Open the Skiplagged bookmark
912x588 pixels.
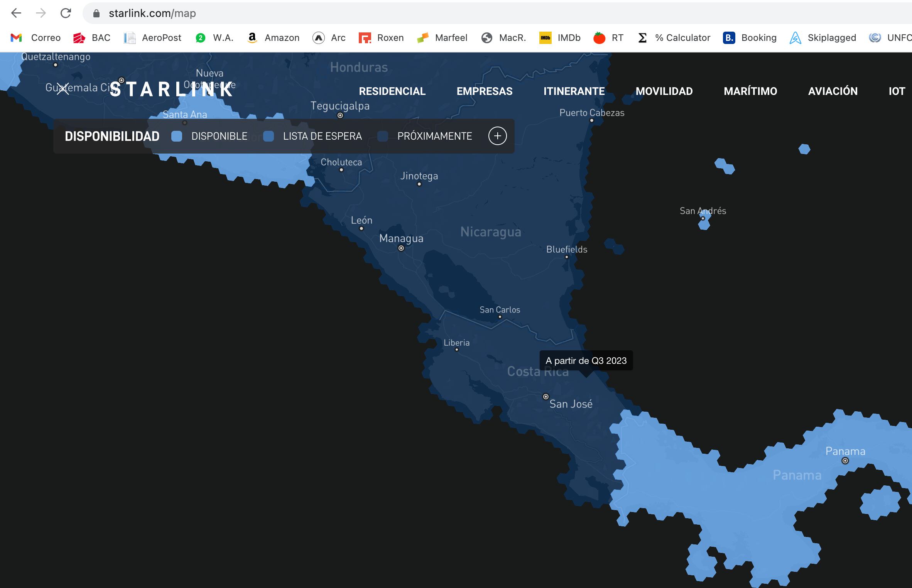point(823,38)
